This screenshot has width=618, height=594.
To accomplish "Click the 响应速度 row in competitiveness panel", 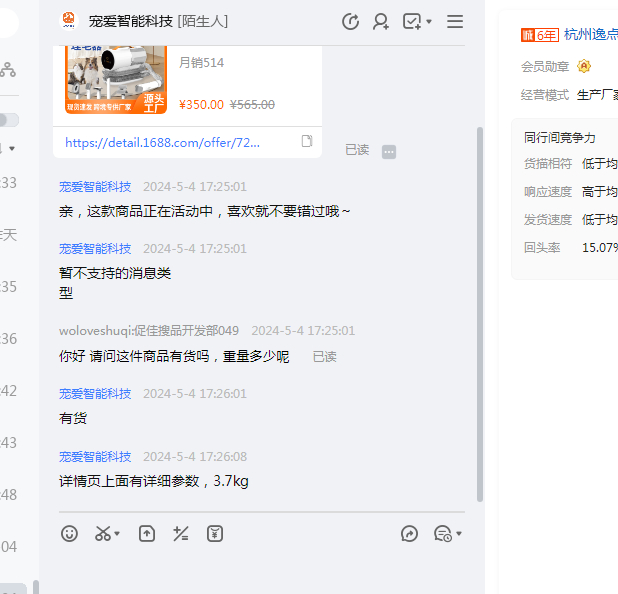I will (571, 192).
